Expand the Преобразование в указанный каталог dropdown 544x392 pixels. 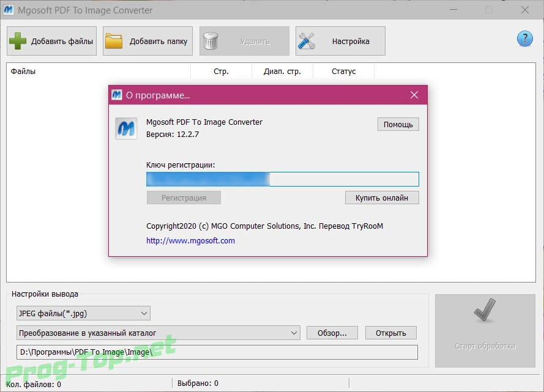[x=158, y=333]
